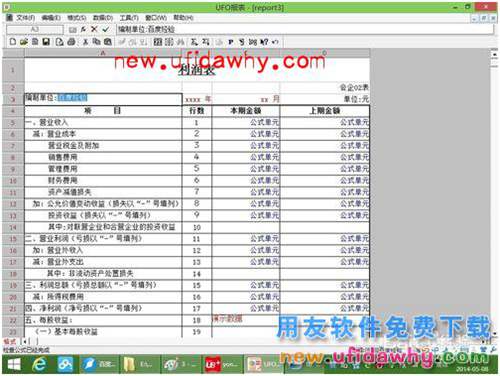Click the 单位:元 cell
This screenshot has width=500, height=376.
[325, 99]
